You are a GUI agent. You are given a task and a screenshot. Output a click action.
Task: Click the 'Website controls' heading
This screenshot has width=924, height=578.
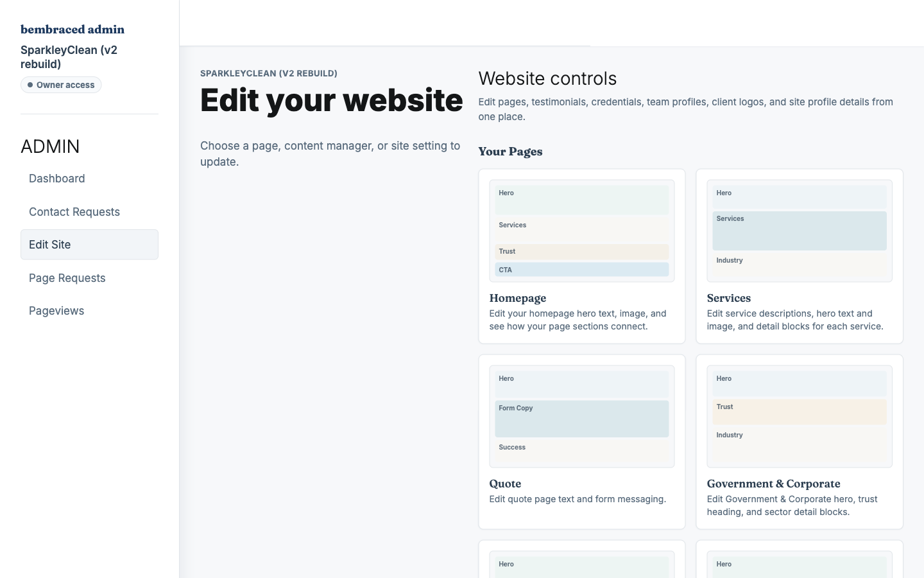(547, 78)
